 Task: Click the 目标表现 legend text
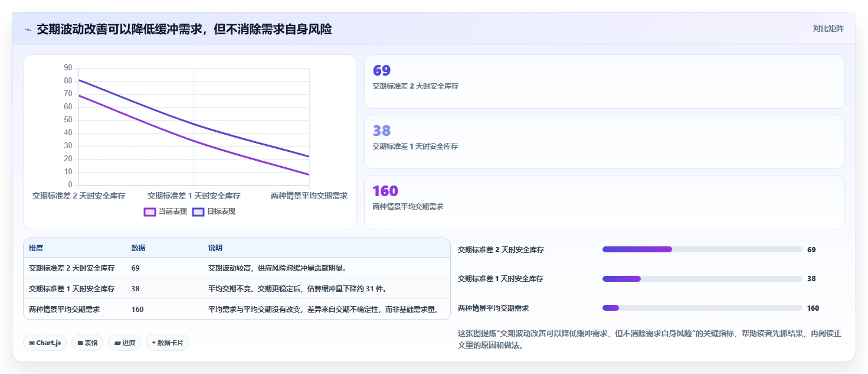(221, 212)
